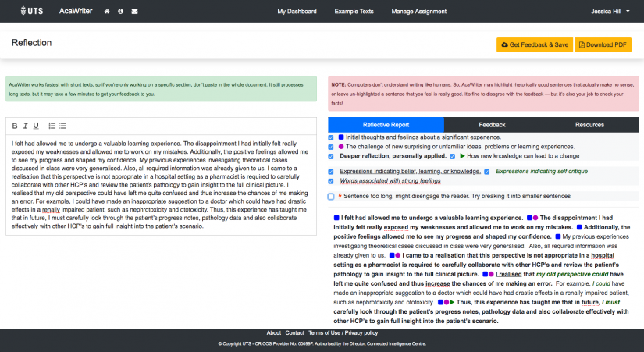Click green triangle icon beside 'How new knowledge'
Image resolution: width=644 pixels, height=352 pixels.
pyautogui.click(x=462, y=156)
